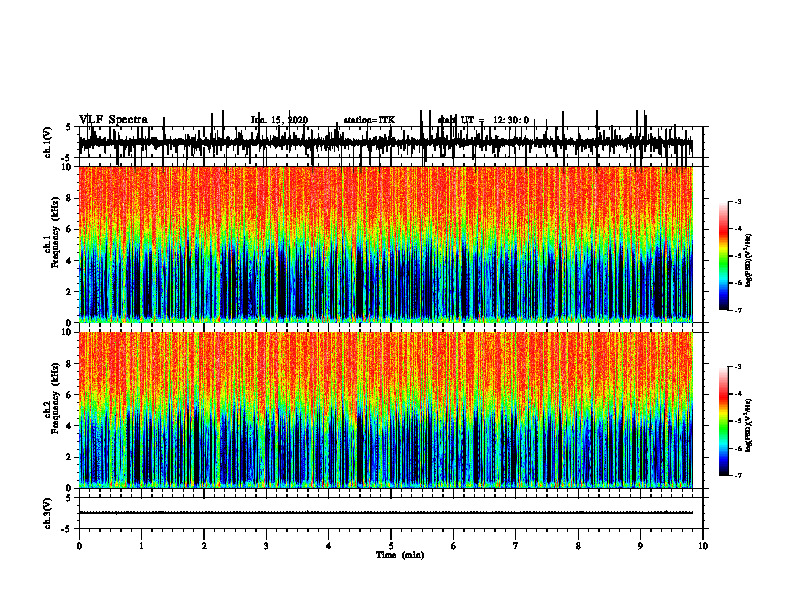Click the "Time (min)" x-axis label

tap(400, 555)
